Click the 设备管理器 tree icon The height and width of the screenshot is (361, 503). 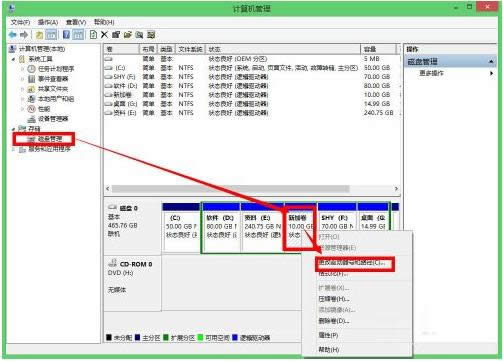click(x=31, y=119)
